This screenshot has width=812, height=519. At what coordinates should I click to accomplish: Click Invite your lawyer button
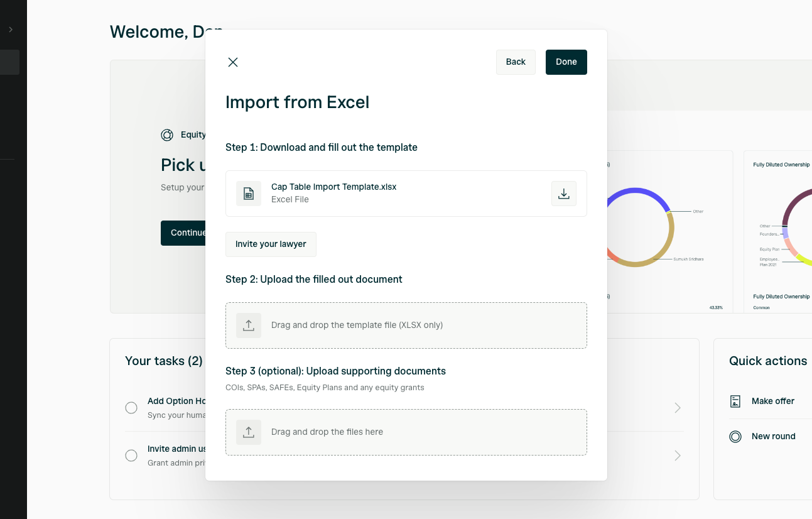click(x=271, y=244)
